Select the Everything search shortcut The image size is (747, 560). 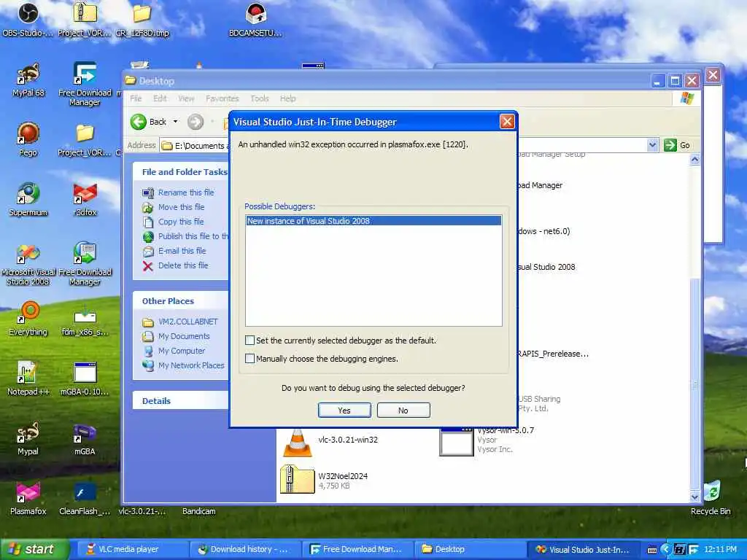point(28,319)
